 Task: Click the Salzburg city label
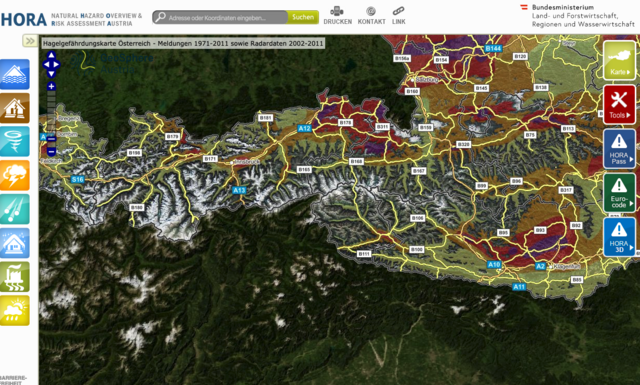click(427, 80)
